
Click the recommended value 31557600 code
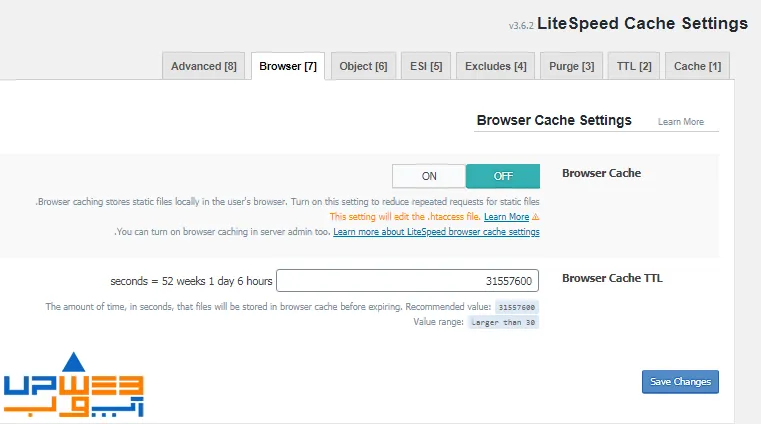pos(516,307)
